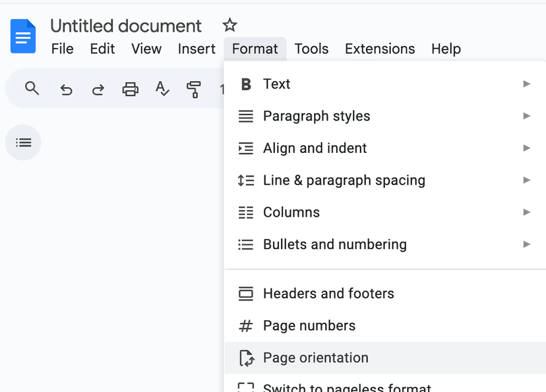Click the Undo icon
546x392 pixels.
point(66,89)
